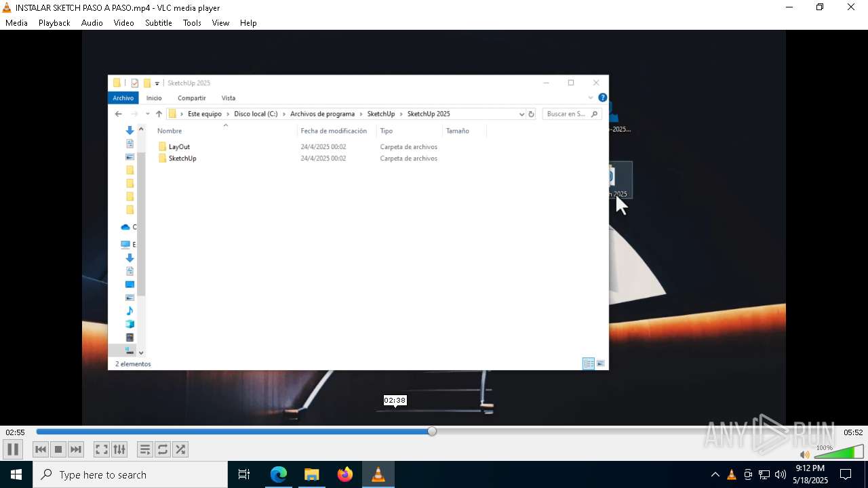Click the Meet Now tray icon

click(x=748, y=474)
